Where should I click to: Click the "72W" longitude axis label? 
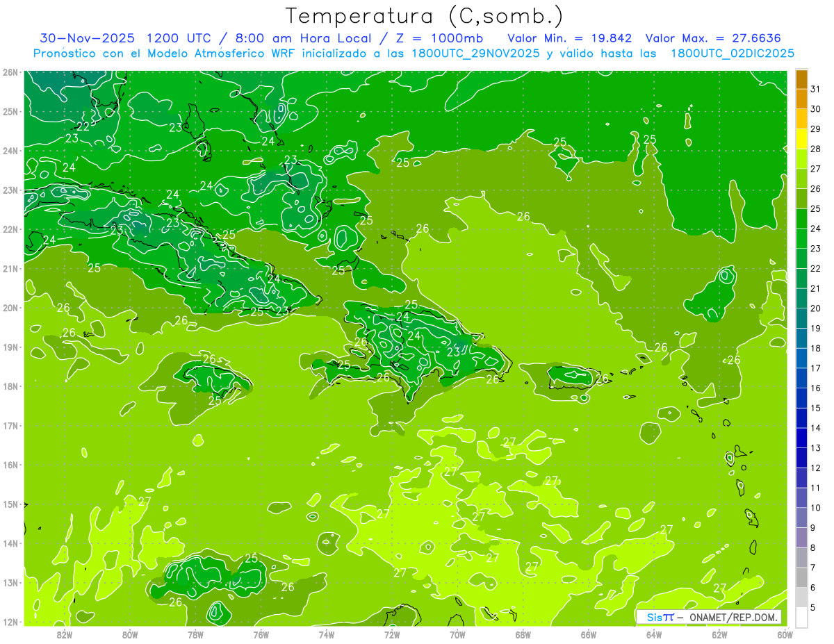click(x=392, y=634)
